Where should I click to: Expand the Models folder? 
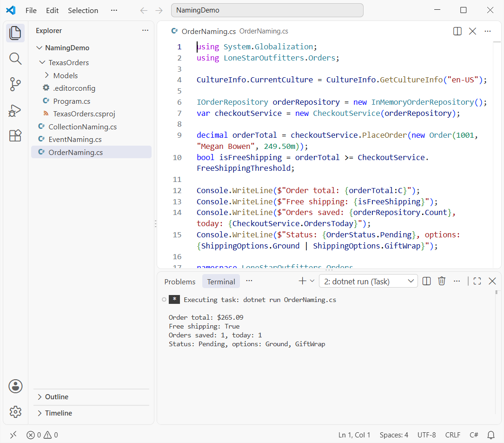point(47,75)
